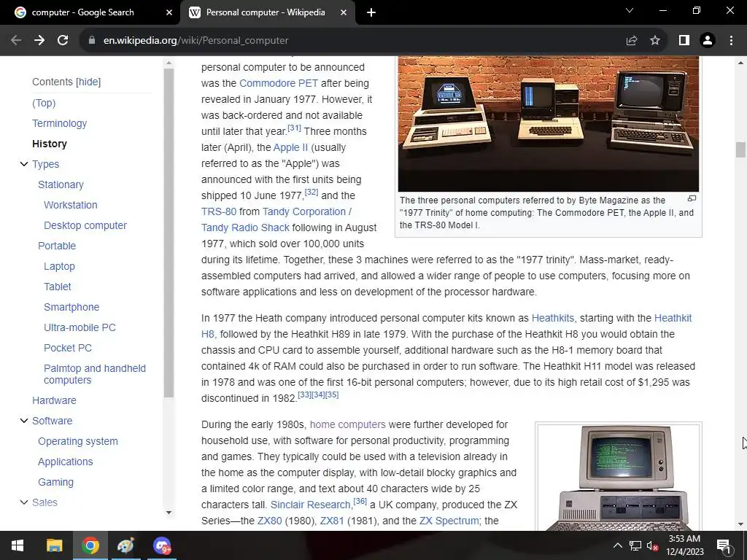This screenshot has width=747, height=560.
Task: Go to Workstation subsection
Action: coord(71,205)
